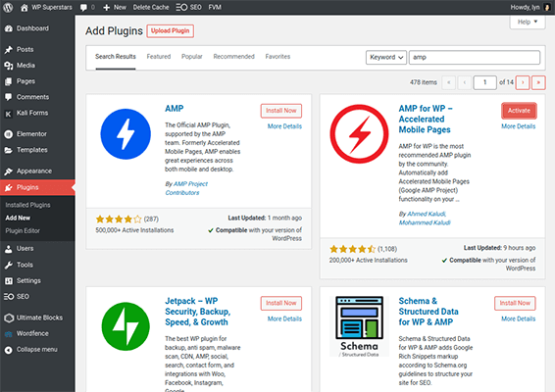Open More Details for AMP for WP
The height and width of the screenshot is (392, 555).
[518, 126]
